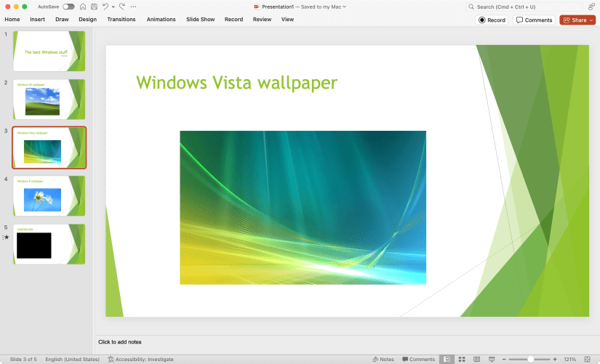Click the zoom in plus button
Viewport: 600px width, 364px height.
click(x=555, y=360)
